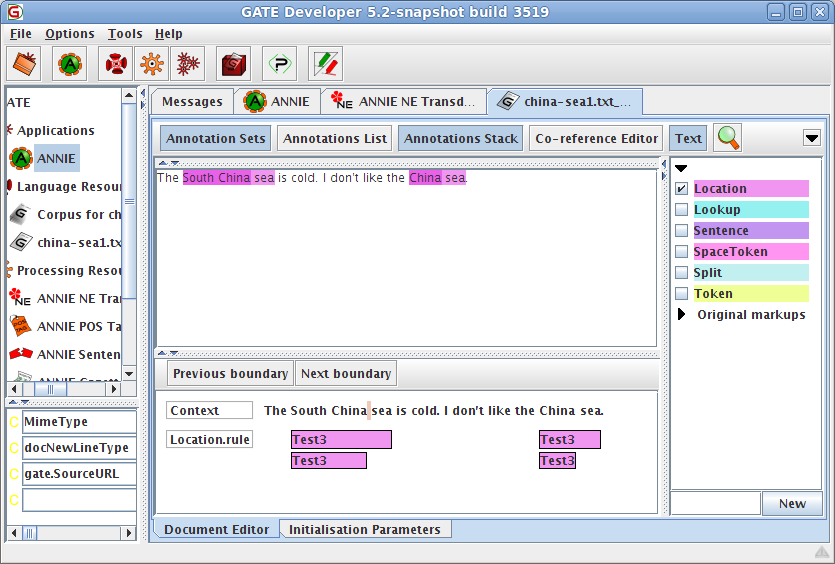Click the new annotation set name field
Screen dimensions: 835x564
pyautogui.click(x=715, y=504)
